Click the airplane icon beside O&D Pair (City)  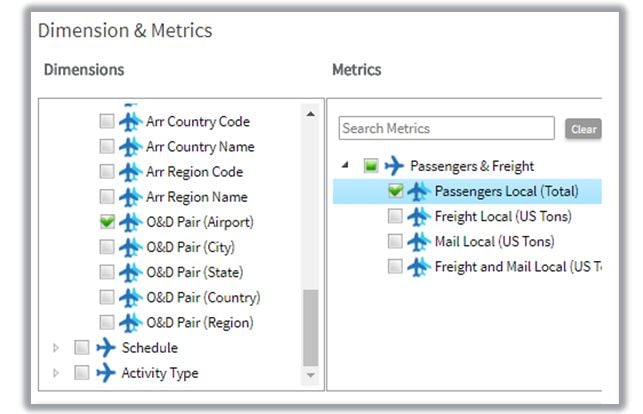[130, 247]
